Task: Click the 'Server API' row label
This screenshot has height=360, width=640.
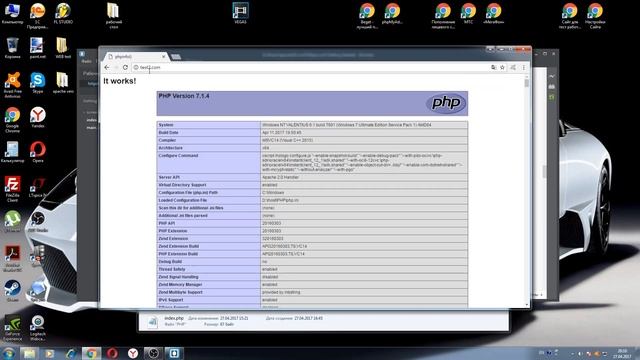Action: [x=169, y=177]
